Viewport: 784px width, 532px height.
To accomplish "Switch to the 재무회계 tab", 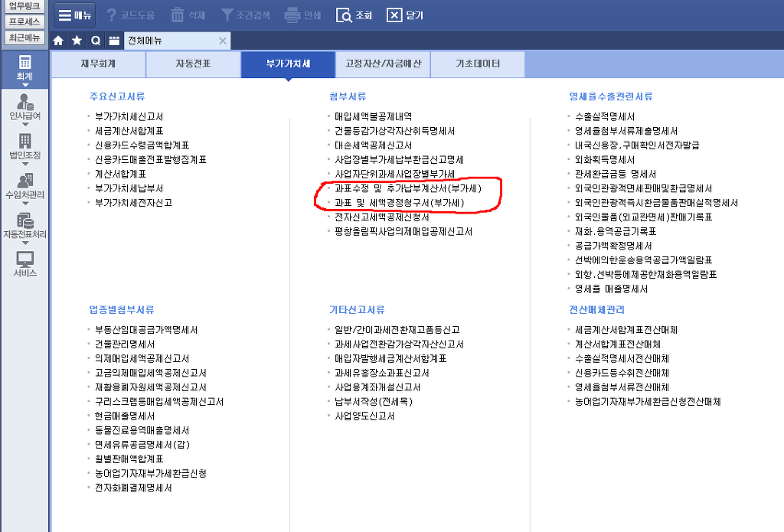I will (98, 64).
